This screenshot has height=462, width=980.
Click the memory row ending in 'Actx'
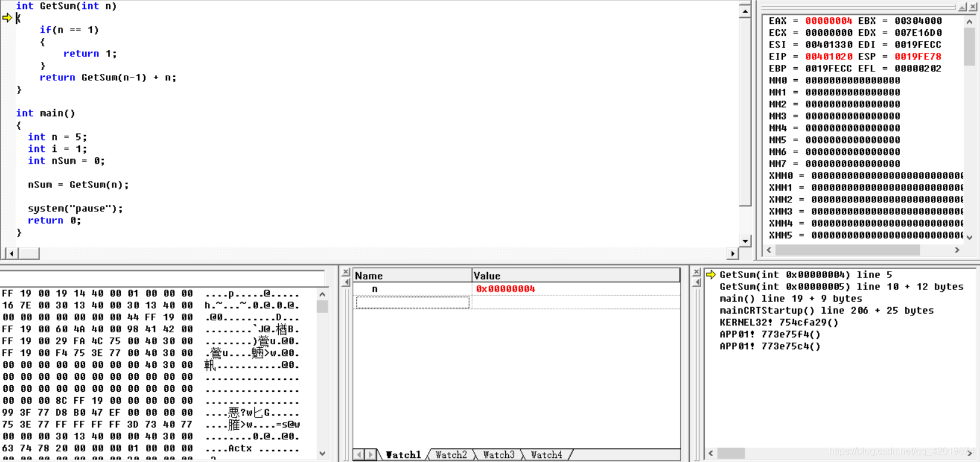point(151,448)
